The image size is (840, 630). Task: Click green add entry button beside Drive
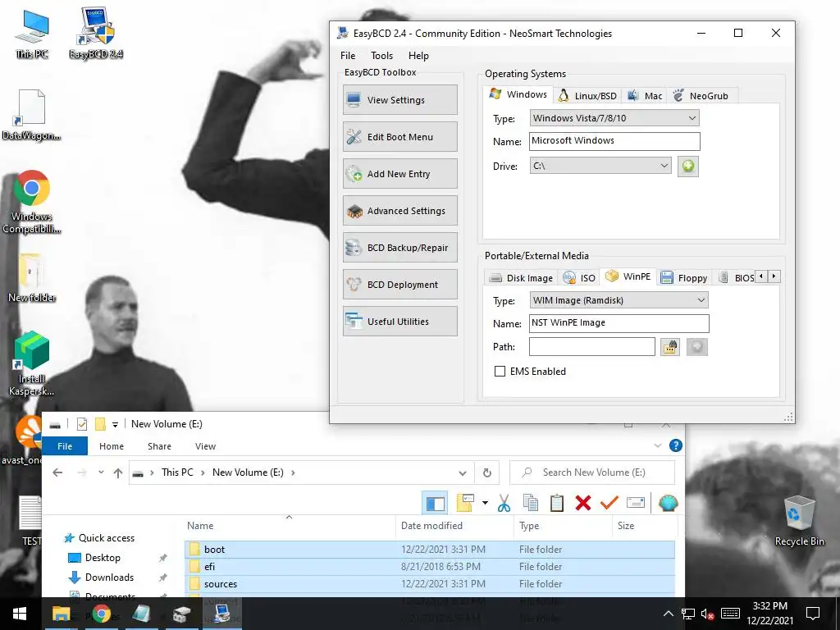[688, 166]
